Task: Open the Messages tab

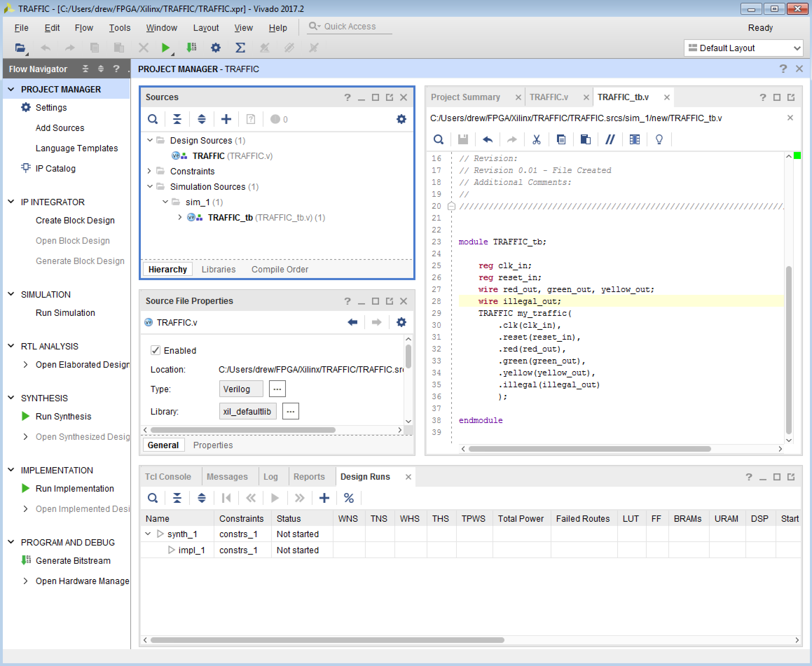Action: click(227, 477)
